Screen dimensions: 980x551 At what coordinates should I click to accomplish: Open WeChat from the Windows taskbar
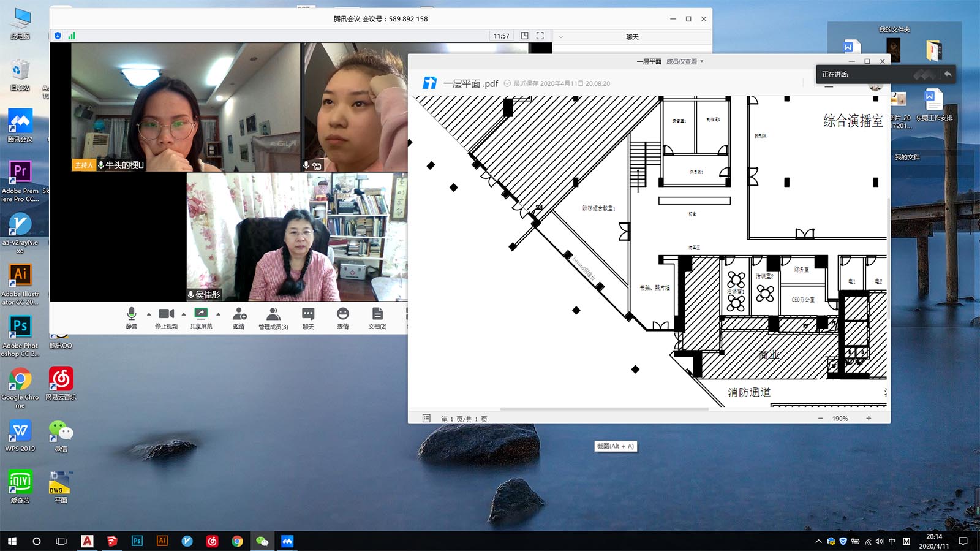click(x=262, y=541)
